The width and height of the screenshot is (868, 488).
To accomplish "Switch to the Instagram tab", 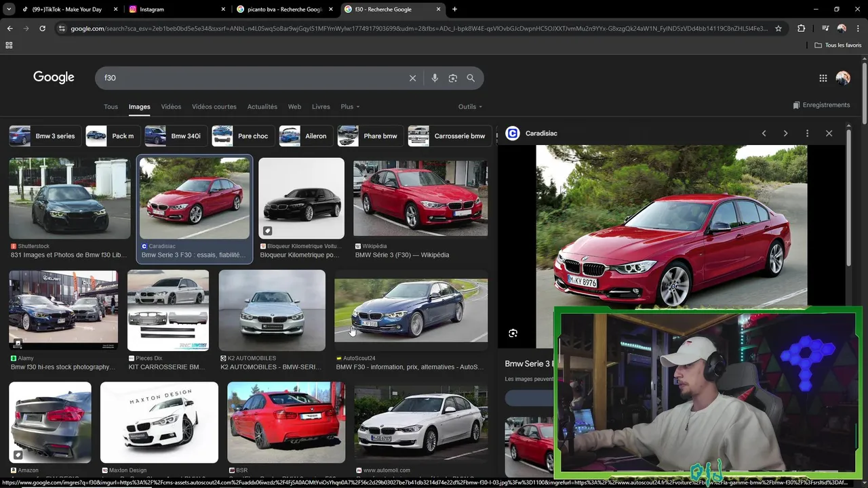I will coord(177,9).
